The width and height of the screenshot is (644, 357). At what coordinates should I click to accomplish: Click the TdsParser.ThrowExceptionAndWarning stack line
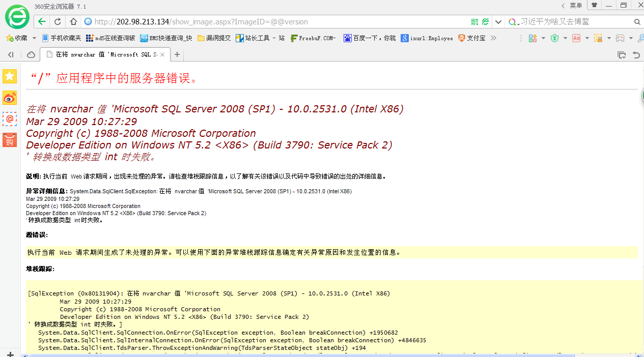click(202, 348)
